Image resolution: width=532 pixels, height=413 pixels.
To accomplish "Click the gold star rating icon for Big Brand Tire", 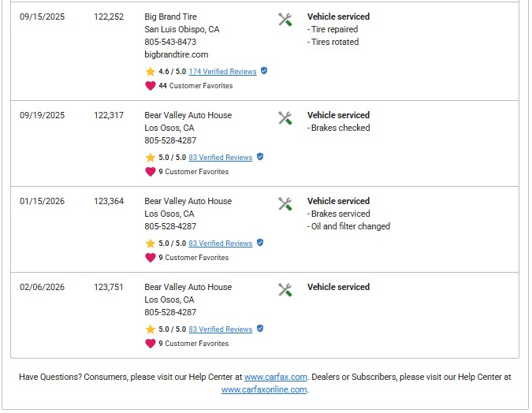I will point(151,72).
